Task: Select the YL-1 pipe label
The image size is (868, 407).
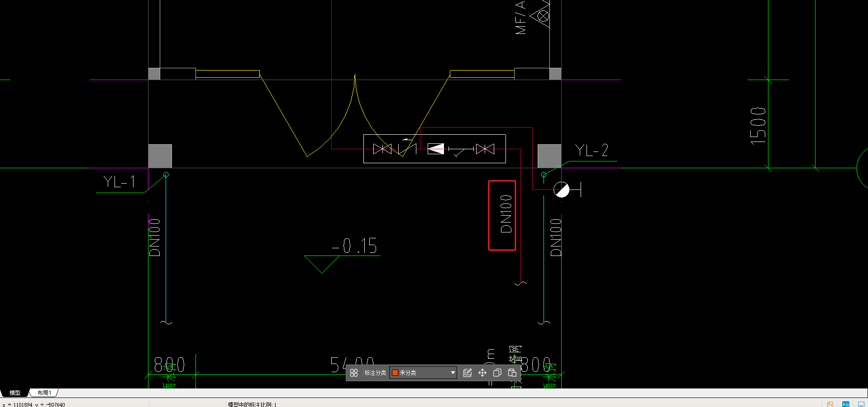Action: pos(119,182)
